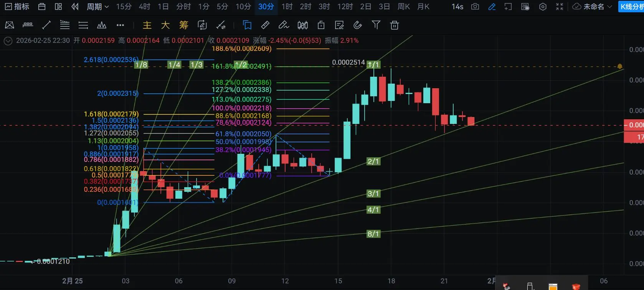Choose the 1分 timeframe
Viewport: 644px width, 290px height.
204,7
